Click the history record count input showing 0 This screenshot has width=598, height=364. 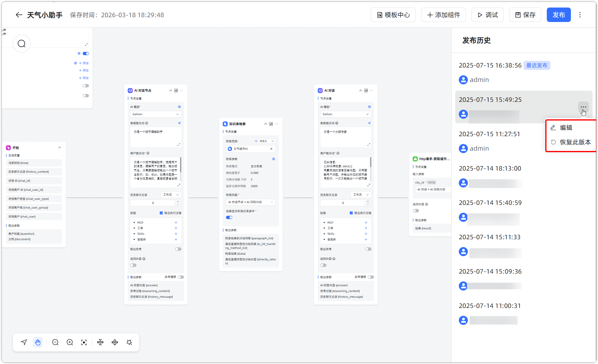[x=153, y=203]
